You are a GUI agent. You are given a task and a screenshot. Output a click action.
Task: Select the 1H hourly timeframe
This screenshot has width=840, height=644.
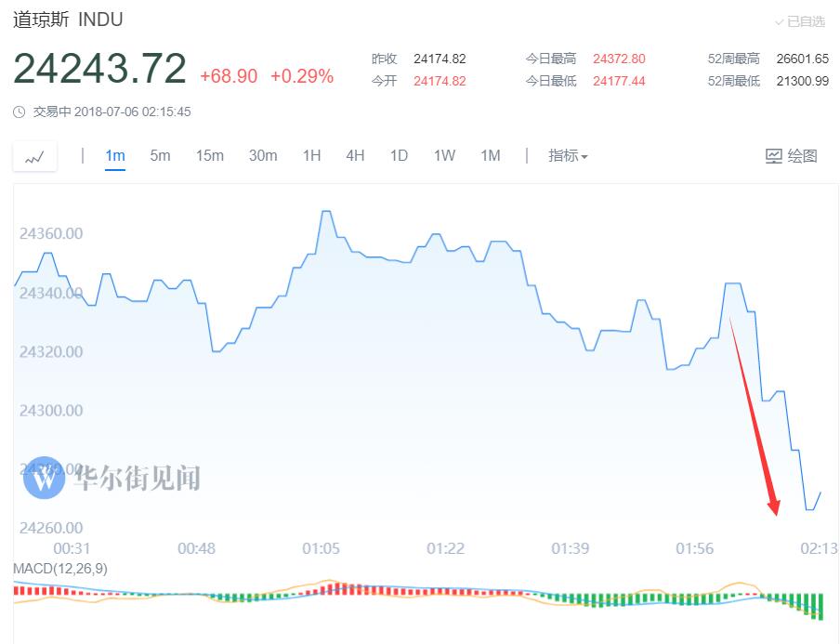point(311,156)
